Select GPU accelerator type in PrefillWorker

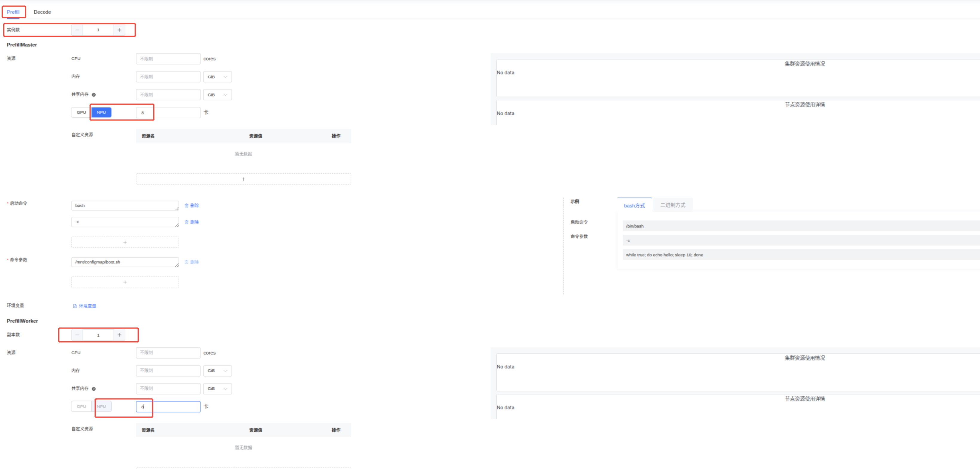81,406
